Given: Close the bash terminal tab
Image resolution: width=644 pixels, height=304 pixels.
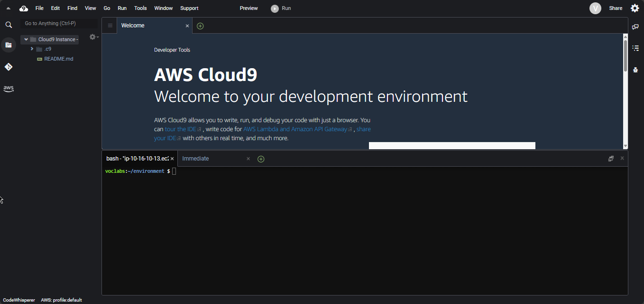Looking at the screenshot, I should [172, 159].
